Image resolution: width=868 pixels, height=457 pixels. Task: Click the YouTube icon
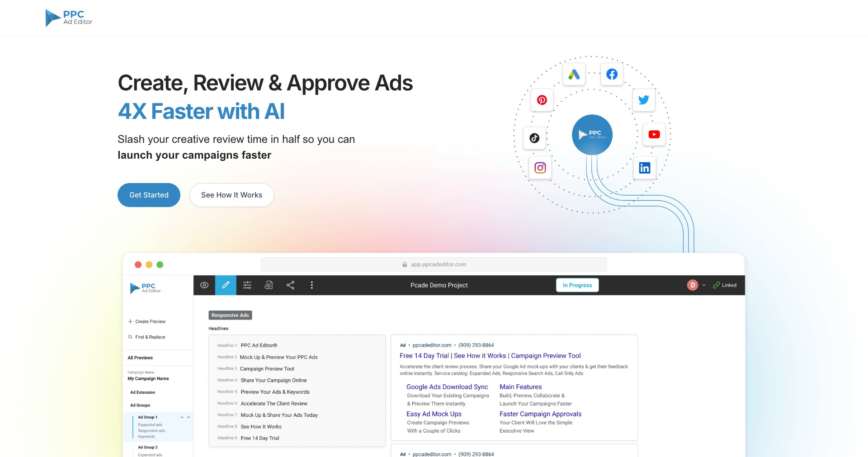pyautogui.click(x=654, y=134)
